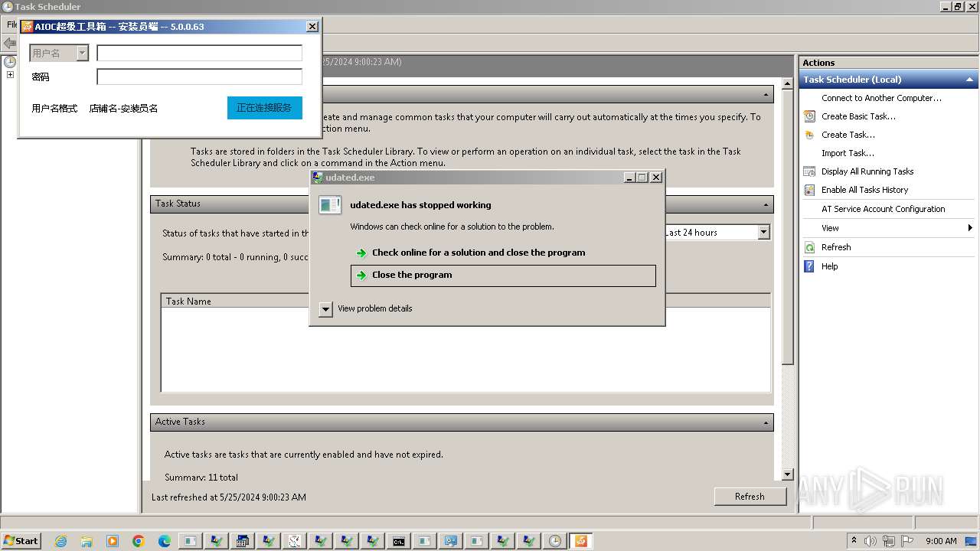The height and width of the screenshot is (551, 980).
Task: Click the network tray icon
Action: (x=890, y=541)
